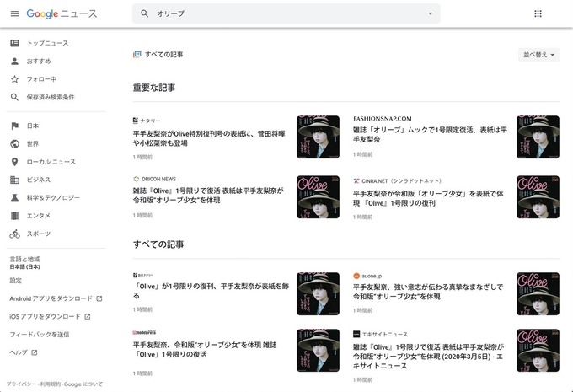573x392 pixels.
Task: Click the ORICON NEWS source icon
Action: click(137, 179)
